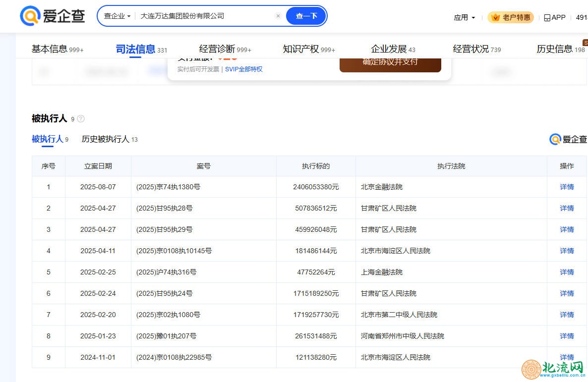Click case number (2024)京0108执22985号
Screen dimensions: 588x382
pyautogui.click(x=174, y=358)
